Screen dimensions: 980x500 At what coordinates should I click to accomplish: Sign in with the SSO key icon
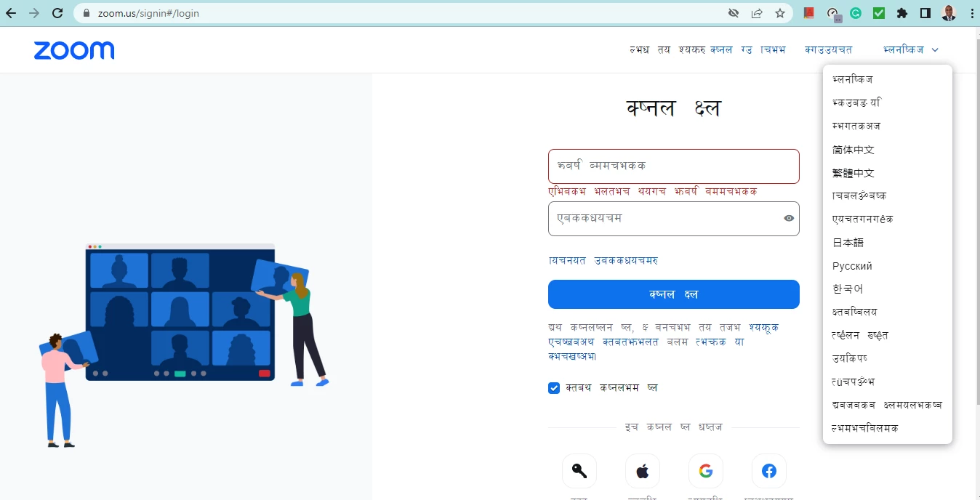(579, 471)
